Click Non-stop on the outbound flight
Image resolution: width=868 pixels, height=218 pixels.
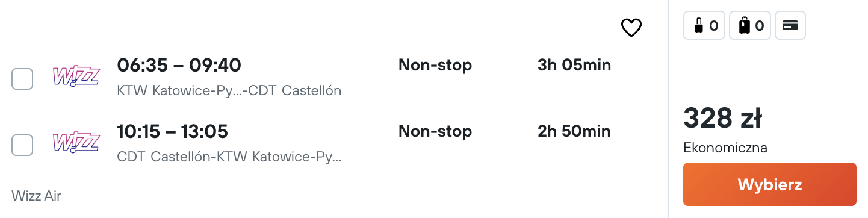click(435, 65)
